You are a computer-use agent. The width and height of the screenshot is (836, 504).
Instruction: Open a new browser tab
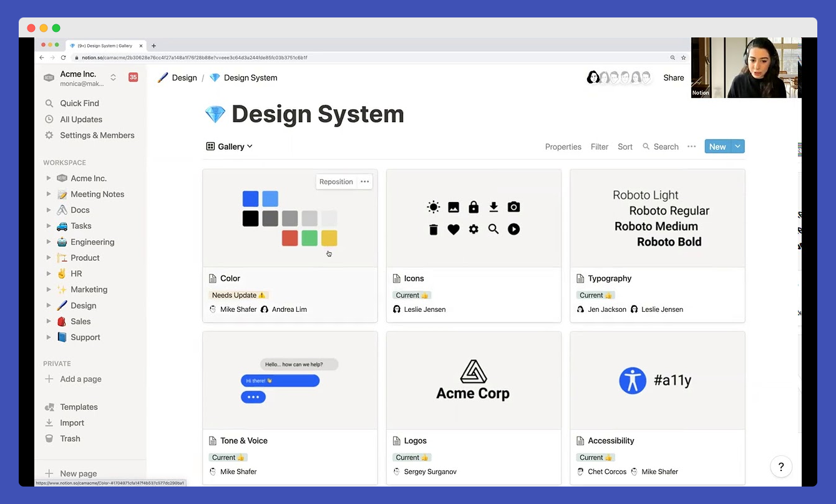coord(154,46)
